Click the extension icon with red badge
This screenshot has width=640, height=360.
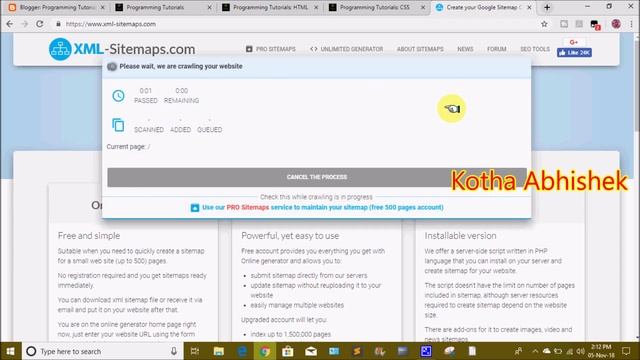[595, 24]
